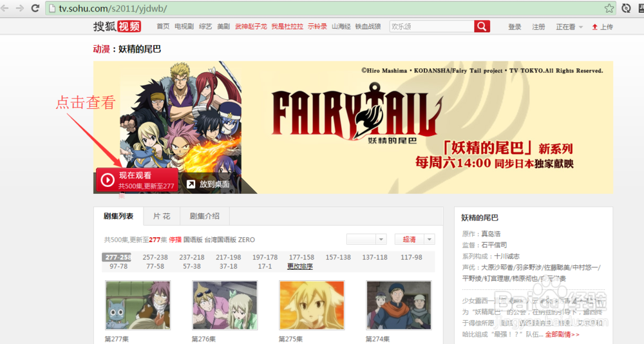This screenshot has height=344, width=644.
Task: Select episode range 237-218
Action: click(x=192, y=257)
